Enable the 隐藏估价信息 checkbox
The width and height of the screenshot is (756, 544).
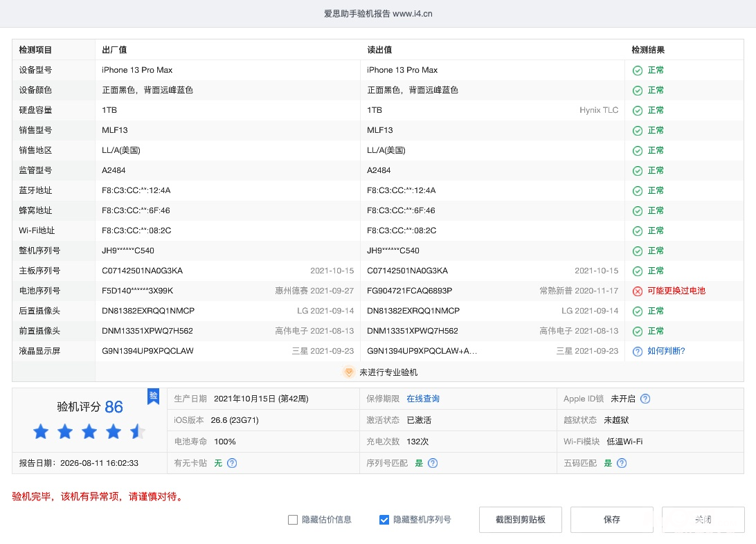[x=293, y=519]
